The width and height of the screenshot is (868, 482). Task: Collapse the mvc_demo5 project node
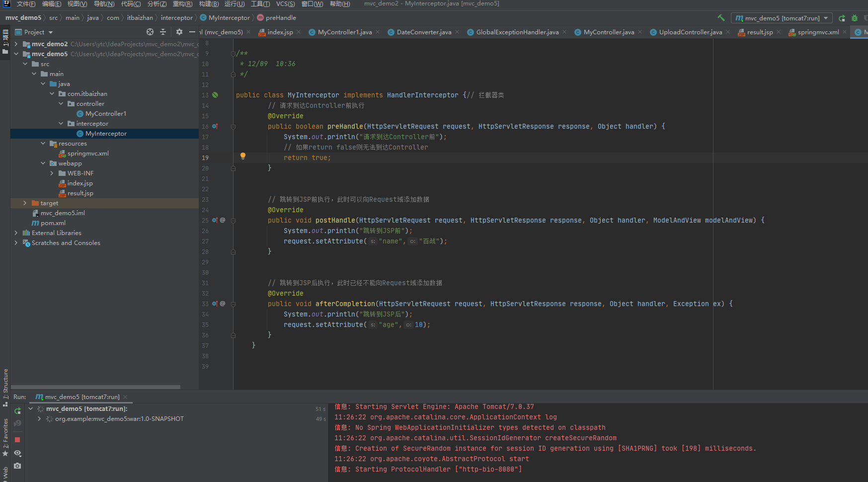click(16, 54)
